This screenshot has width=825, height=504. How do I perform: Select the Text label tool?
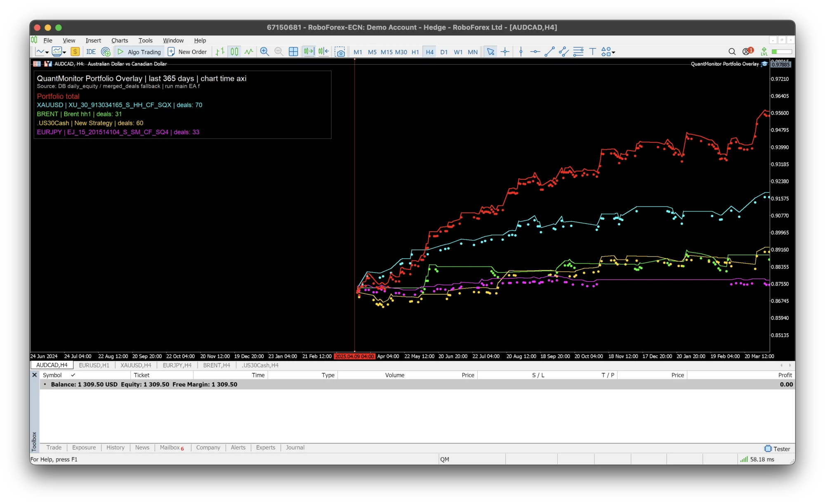point(592,52)
